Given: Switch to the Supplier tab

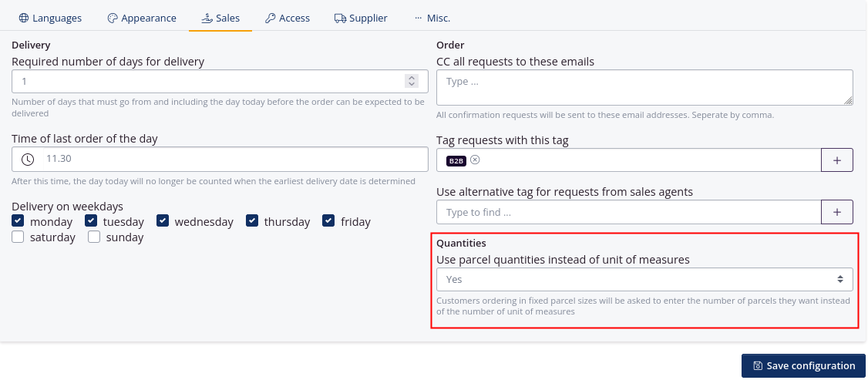Looking at the screenshot, I should coord(361,18).
